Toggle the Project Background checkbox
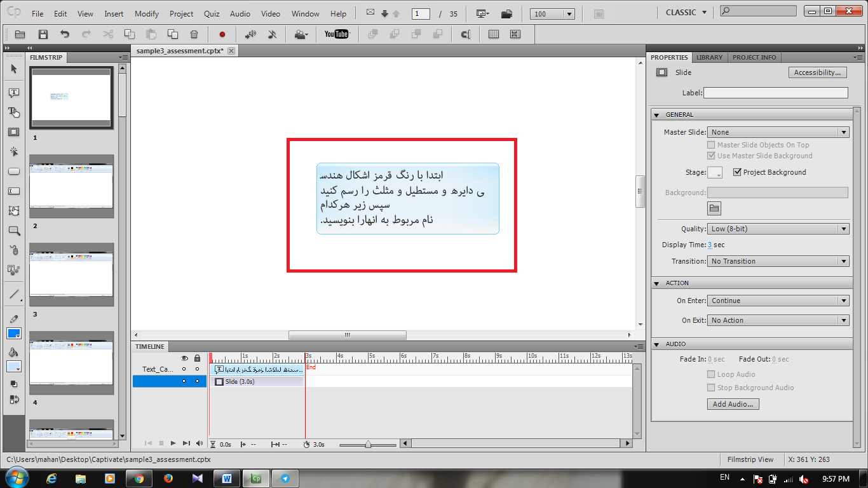This screenshot has width=868, height=488. pyautogui.click(x=737, y=172)
